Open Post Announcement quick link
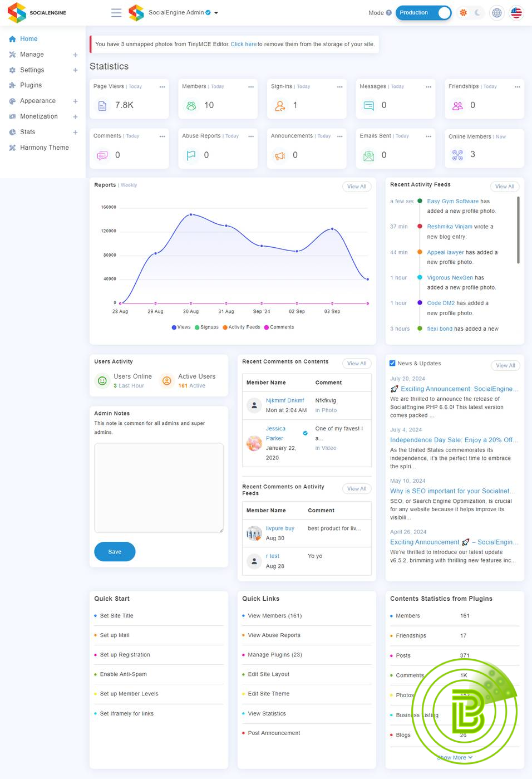532x779 pixels. coord(274,733)
